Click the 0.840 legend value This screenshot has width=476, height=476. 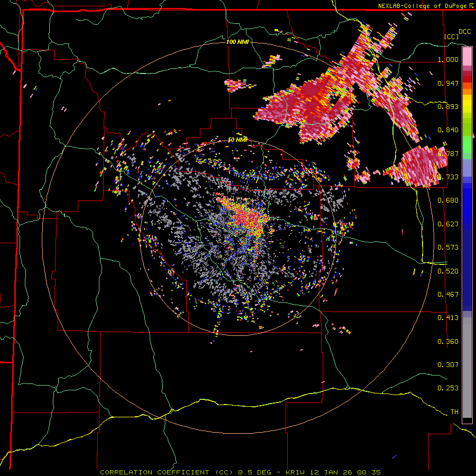pyautogui.click(x=448, y=130)
